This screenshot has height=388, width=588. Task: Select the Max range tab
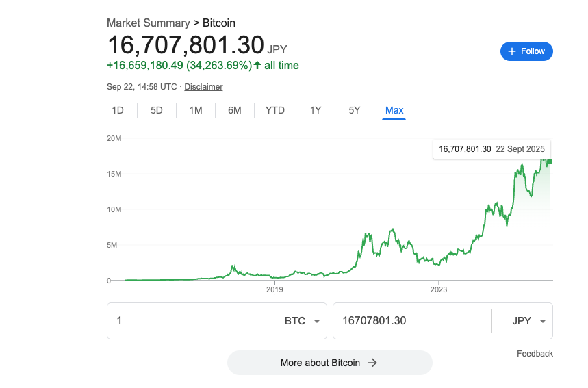click(394, 110)
